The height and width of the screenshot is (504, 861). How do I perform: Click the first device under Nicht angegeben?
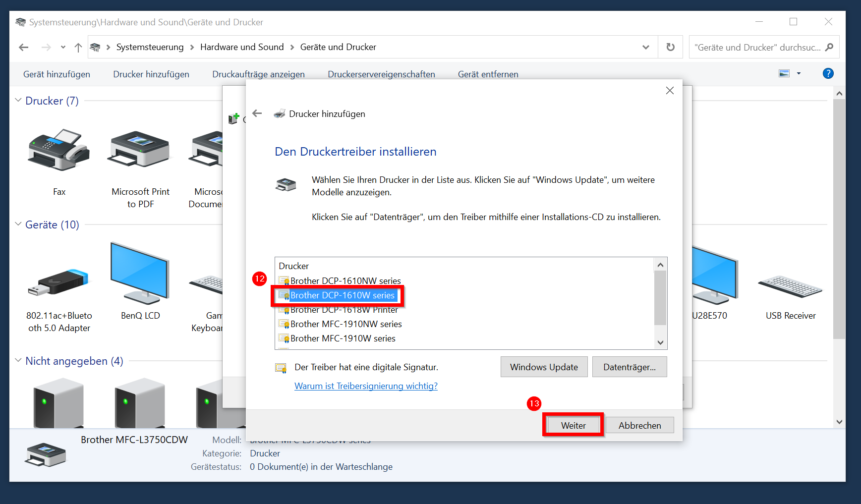[x=58, y=402]
